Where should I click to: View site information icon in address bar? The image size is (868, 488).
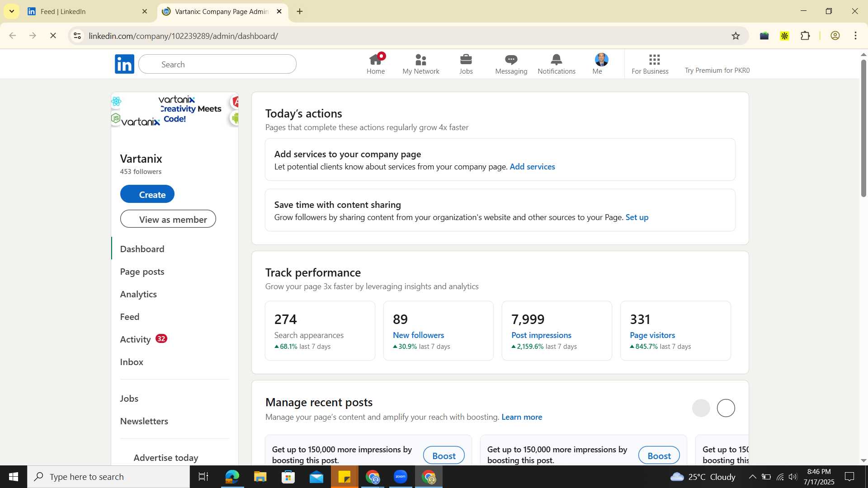click(x=77, y=36)
